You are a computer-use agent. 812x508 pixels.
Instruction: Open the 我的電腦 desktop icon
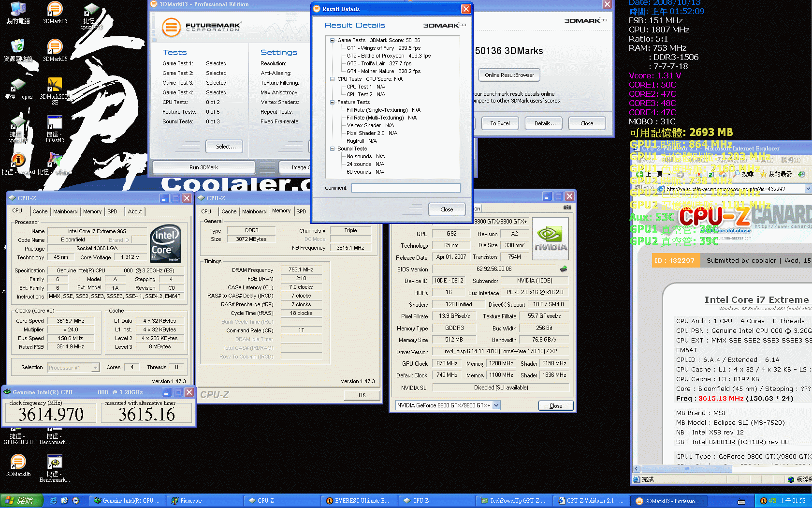click(x=18, y=12)
